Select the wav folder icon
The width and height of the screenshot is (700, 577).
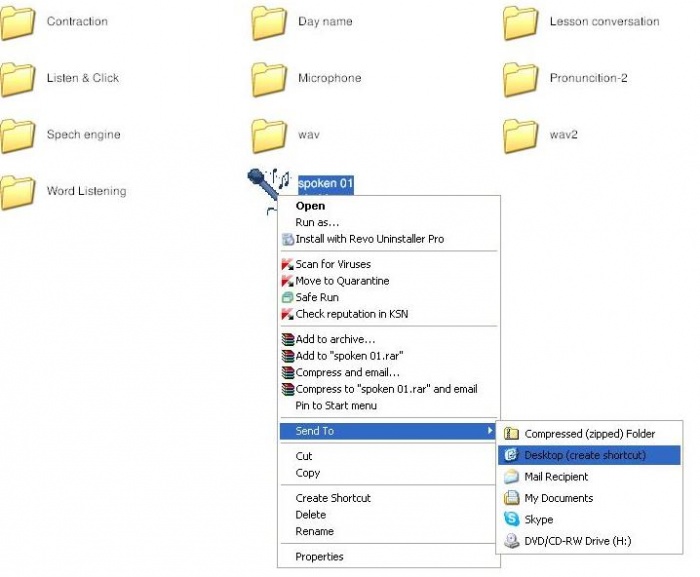tap(269, 136)
